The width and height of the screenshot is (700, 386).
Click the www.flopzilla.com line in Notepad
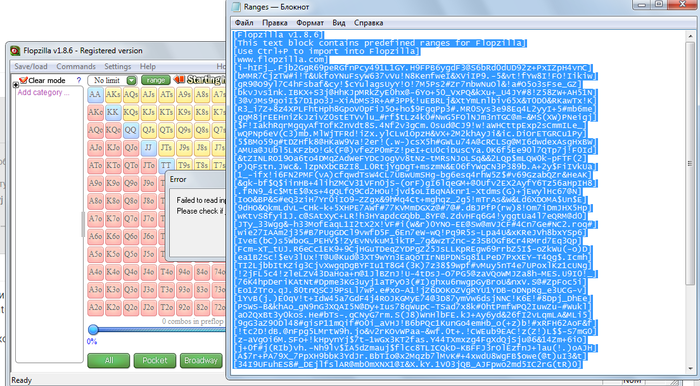[281, 59]
